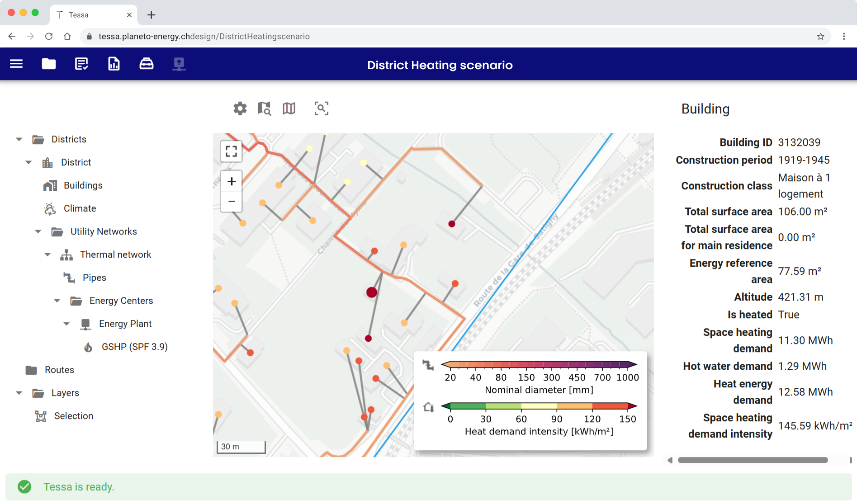Image resolution: width=857 pixels, height=504 pixels.
Task: Collapse the Energy Plant arrow
Action: pos(66,324)
